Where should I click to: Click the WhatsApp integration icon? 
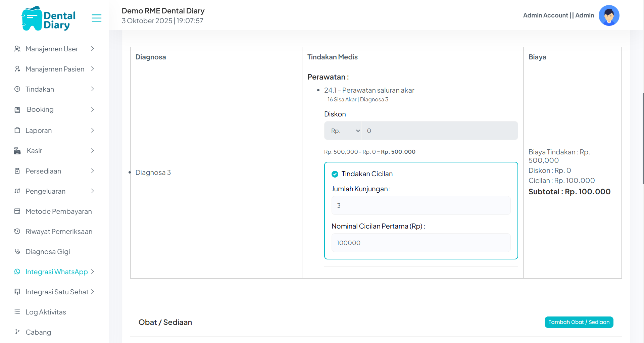[17, 272]
